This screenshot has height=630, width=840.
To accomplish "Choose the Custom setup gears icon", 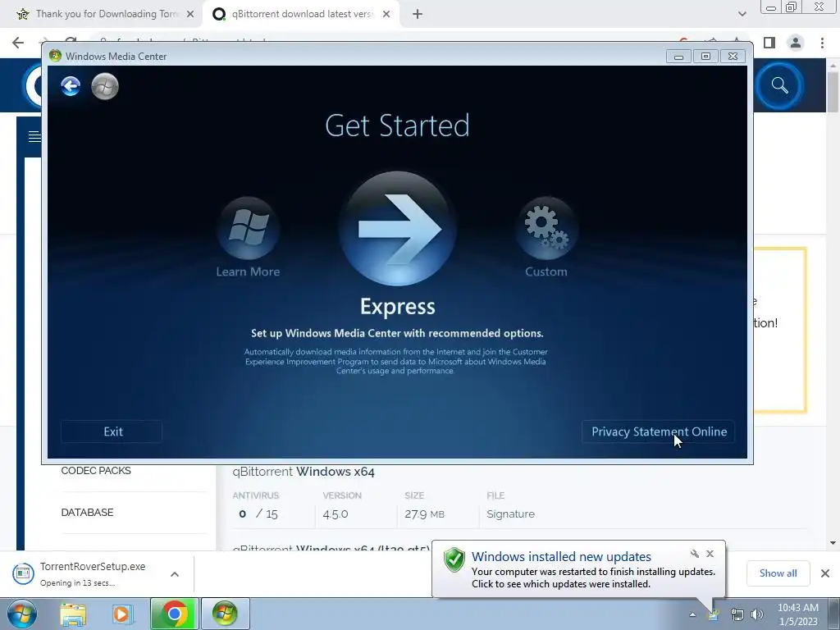I will [546, 229].
